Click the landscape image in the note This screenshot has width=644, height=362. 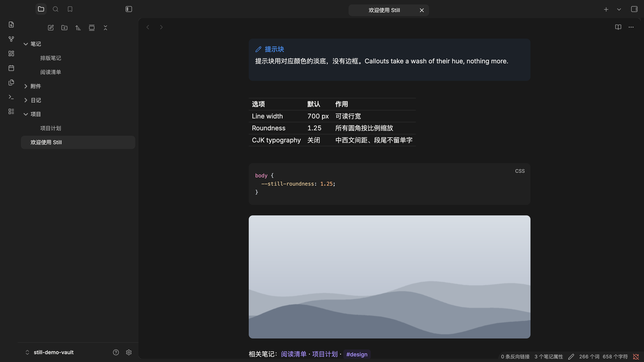[390, 277]
